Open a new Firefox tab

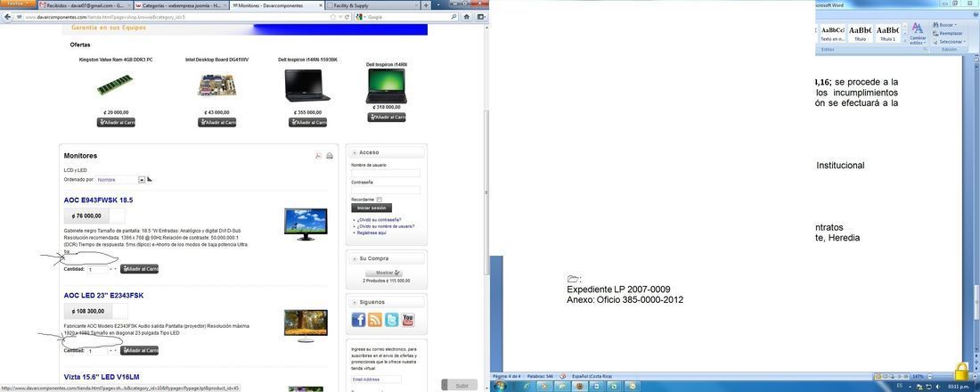[426, 5]
